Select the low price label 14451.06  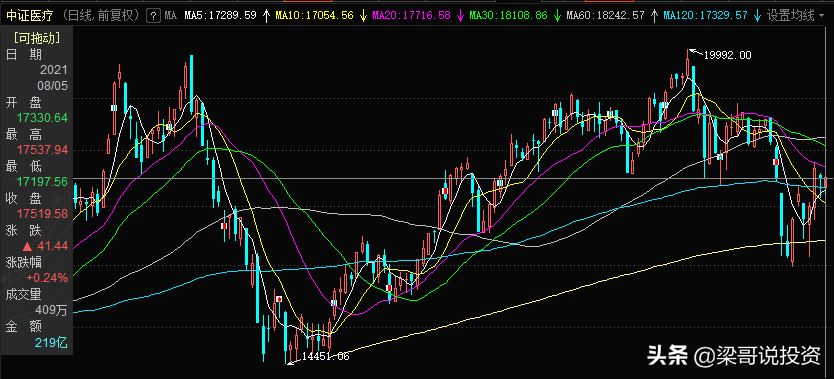[326, 356]
